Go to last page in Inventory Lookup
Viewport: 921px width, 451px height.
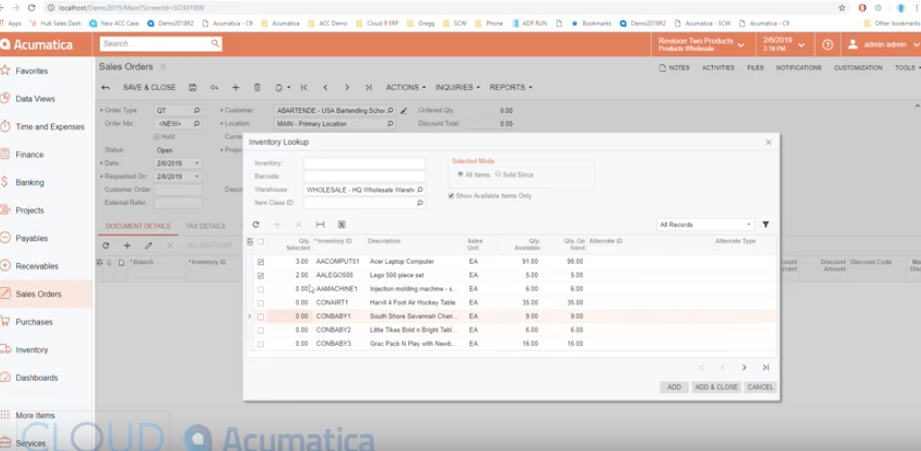click(765, 368)
